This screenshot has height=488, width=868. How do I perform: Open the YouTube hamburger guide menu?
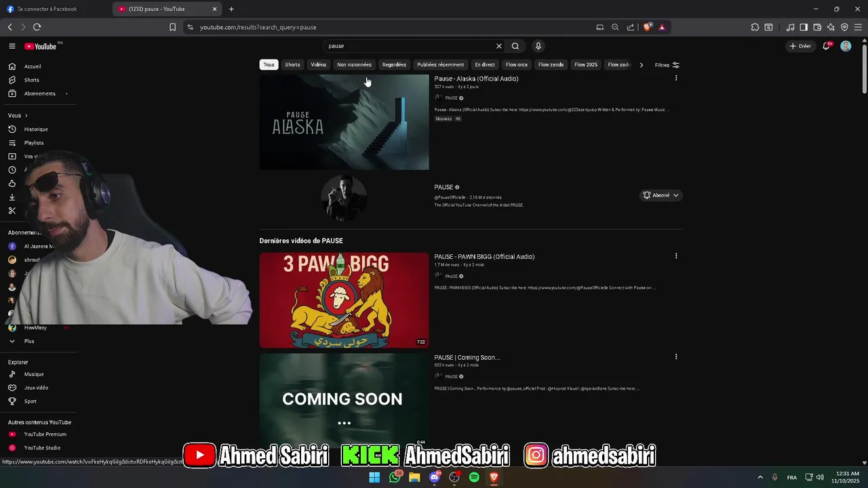[12, 46]
